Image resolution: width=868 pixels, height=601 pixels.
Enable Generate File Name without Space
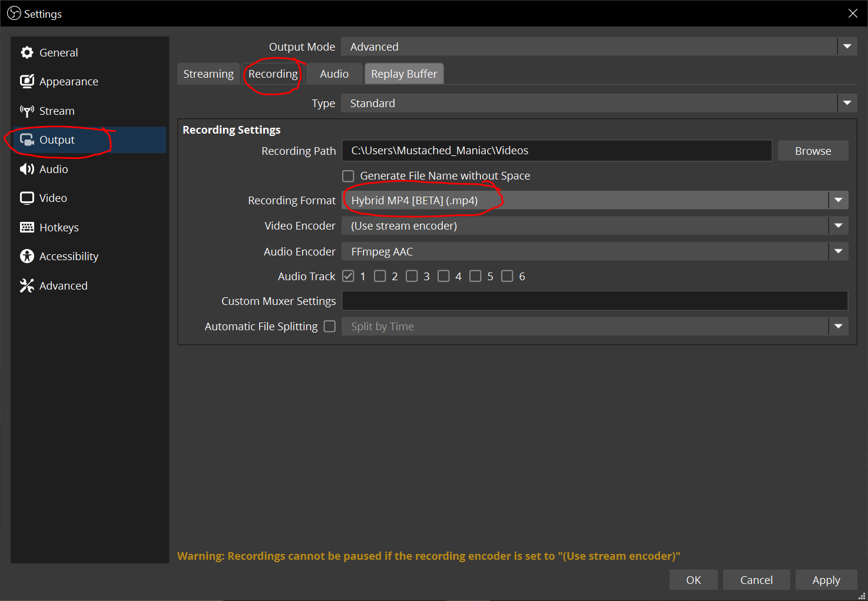(348, 176)
